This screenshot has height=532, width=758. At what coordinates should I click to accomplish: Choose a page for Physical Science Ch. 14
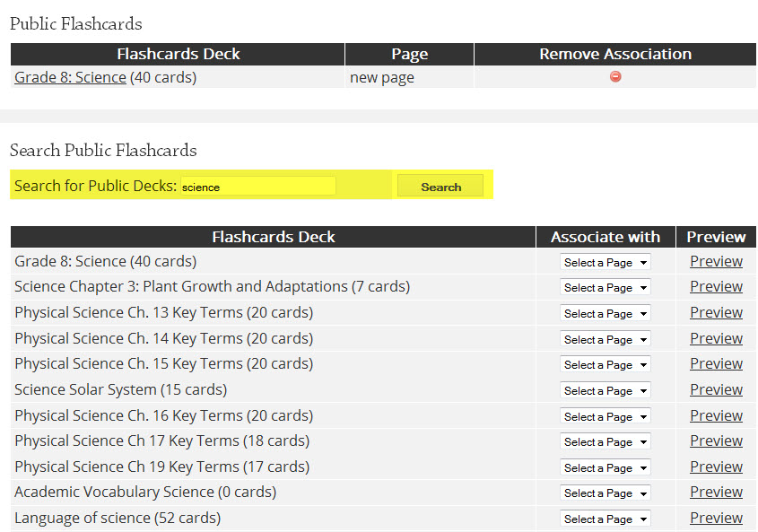click(x=606, y=339)
